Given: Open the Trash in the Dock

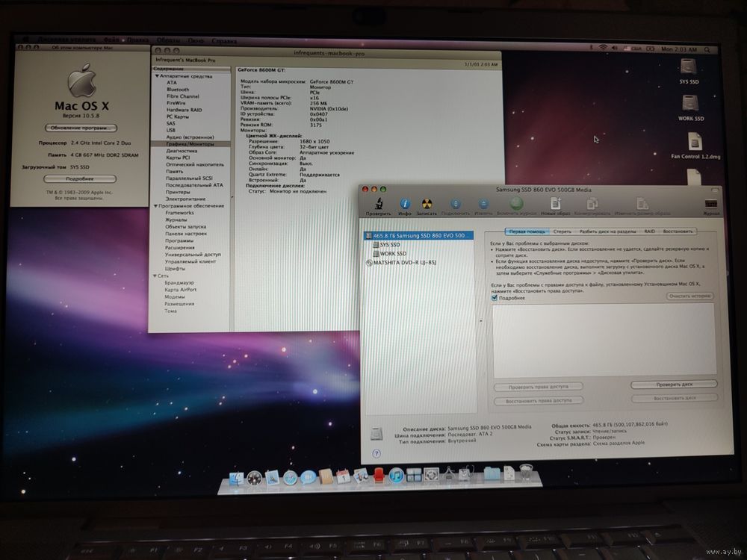Looking at the screenshot, I should point(527,473).
